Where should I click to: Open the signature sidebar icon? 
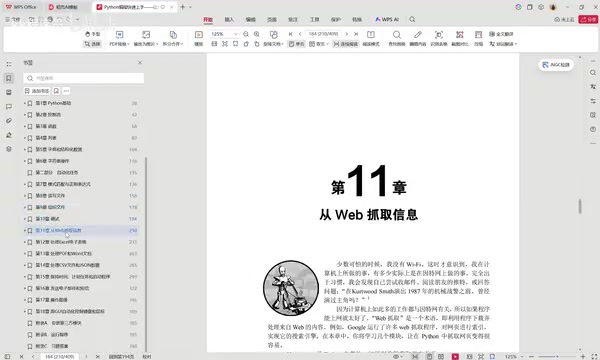pyautogui.click(x=9, y=135)
